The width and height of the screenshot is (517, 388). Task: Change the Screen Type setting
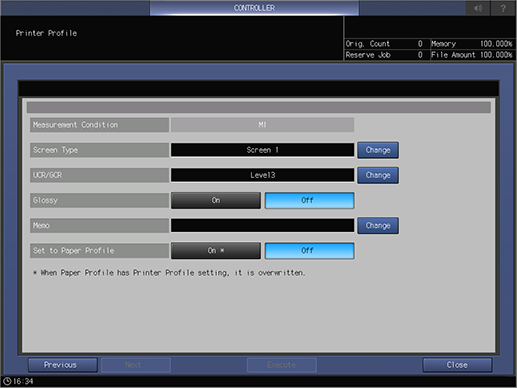(378, 150)
